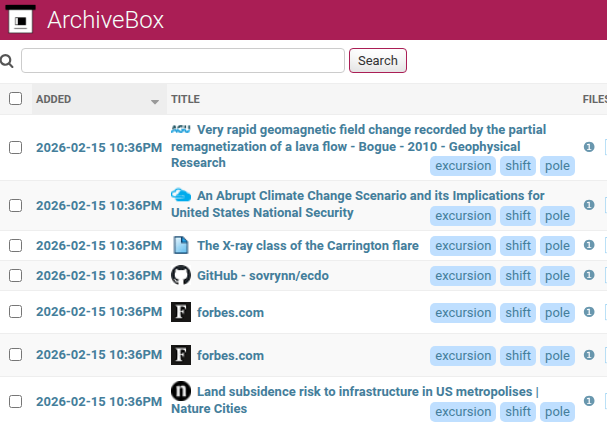Click the excursion tag on Carrington flare row
Screen dimensions: 607x422
coord(463,246)
